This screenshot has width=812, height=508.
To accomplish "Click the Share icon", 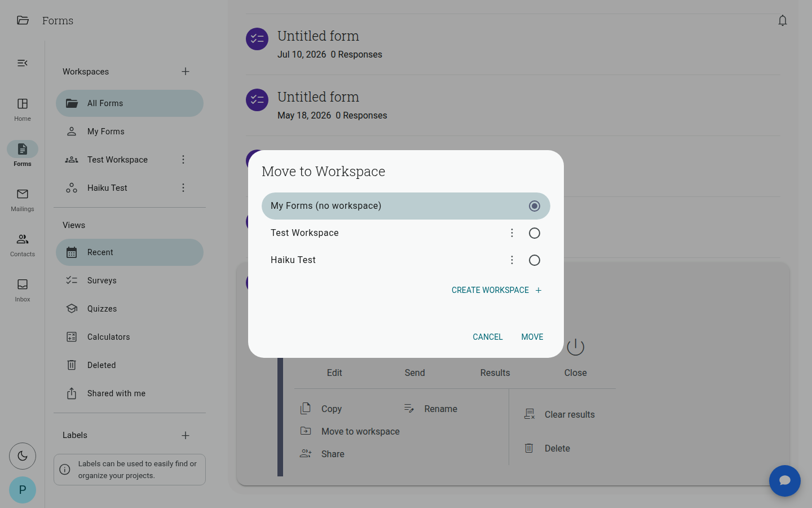I will (x=306, y=453).
